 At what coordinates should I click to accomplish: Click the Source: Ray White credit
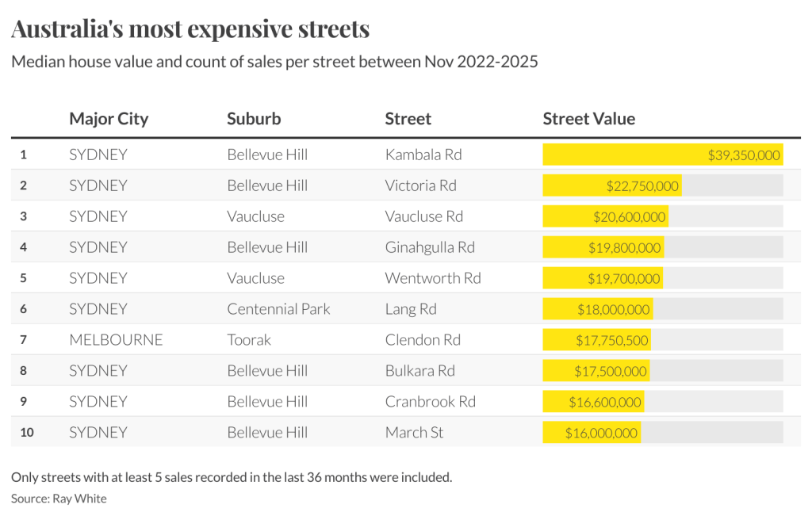click(x=59, y=499)
